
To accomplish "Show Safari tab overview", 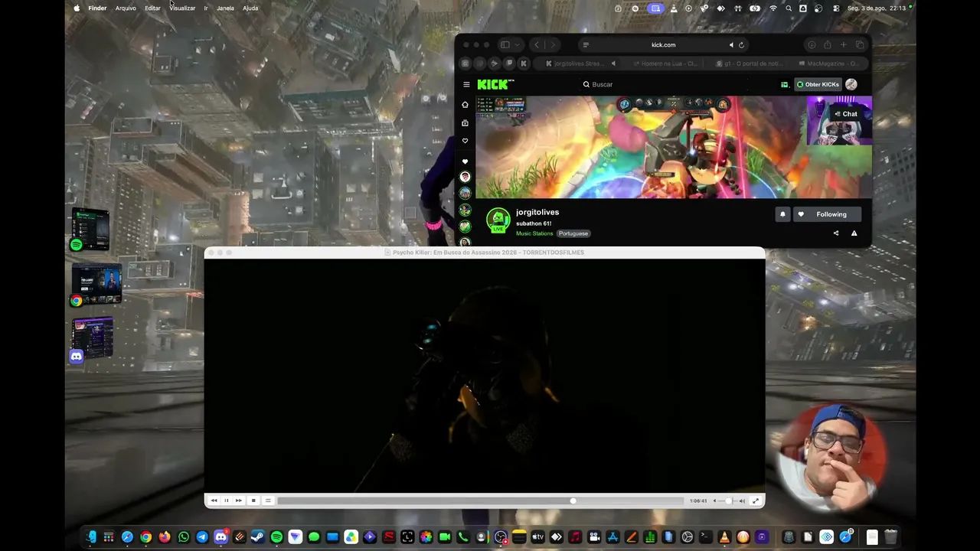I will pyautogui.click(x=860, y=45).
